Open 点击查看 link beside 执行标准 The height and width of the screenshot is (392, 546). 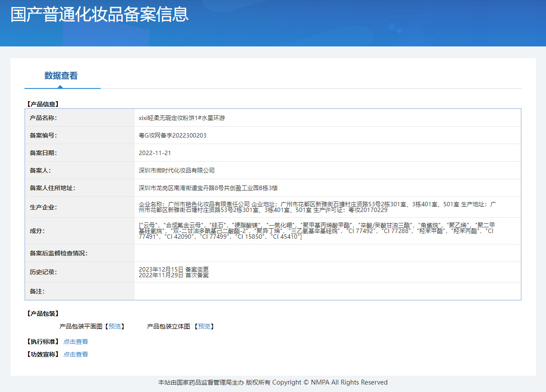[76, 342]
